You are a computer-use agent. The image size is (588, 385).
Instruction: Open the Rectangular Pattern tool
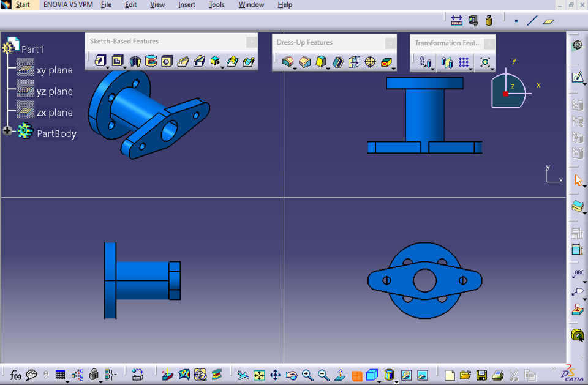point(463,62)
